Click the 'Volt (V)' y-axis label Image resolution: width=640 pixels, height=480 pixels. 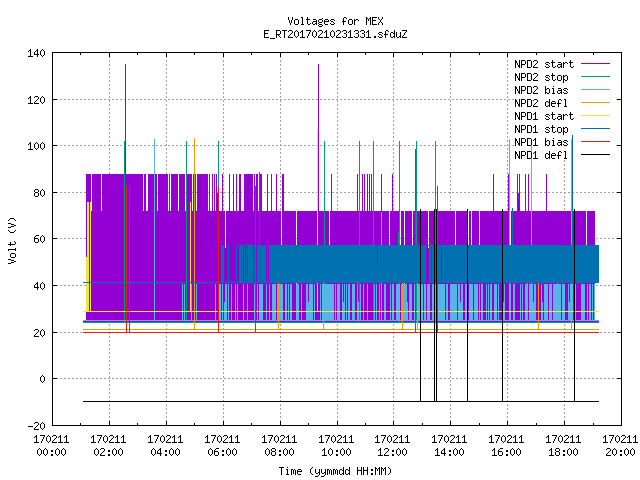[12, 240]
